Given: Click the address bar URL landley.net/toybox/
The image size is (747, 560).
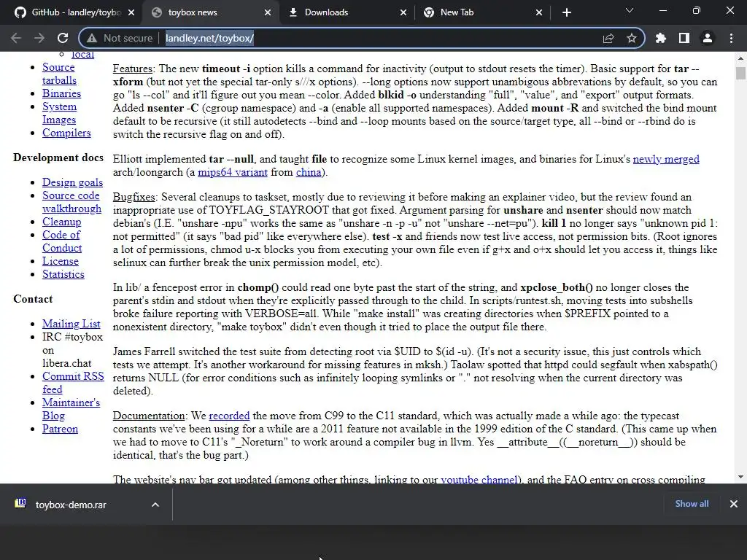Looking at the screenshot, I should (209, 38).
